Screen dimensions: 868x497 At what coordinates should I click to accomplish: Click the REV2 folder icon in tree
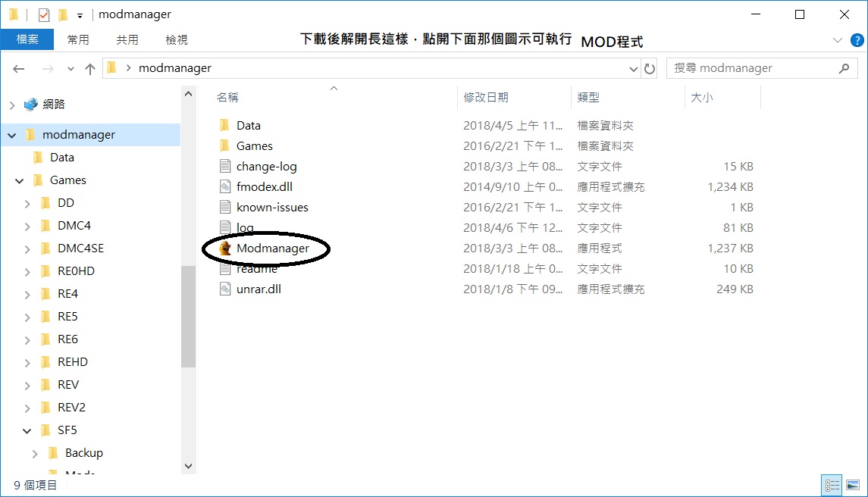pyautogui.click(x=46, y=408)
